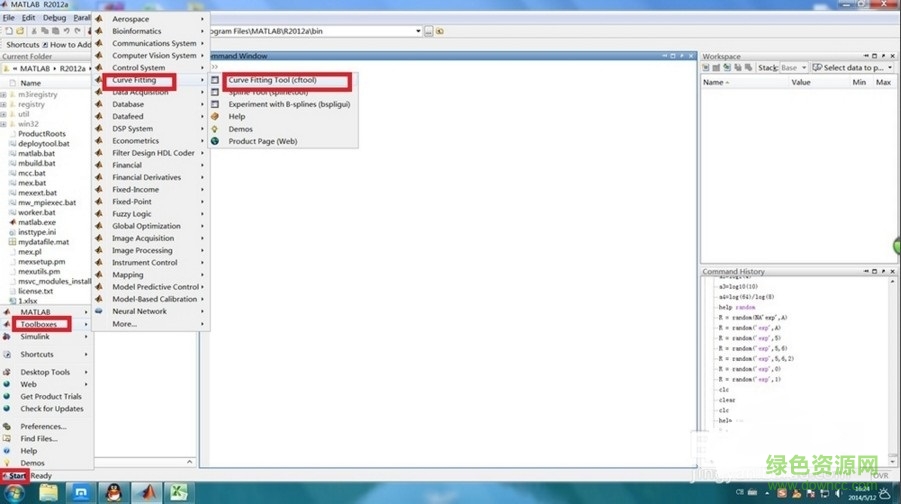Click the browse for folder button next to path field
Viewport: 901px width, 504px height.
pyautogui.click(x=429, y=31)
